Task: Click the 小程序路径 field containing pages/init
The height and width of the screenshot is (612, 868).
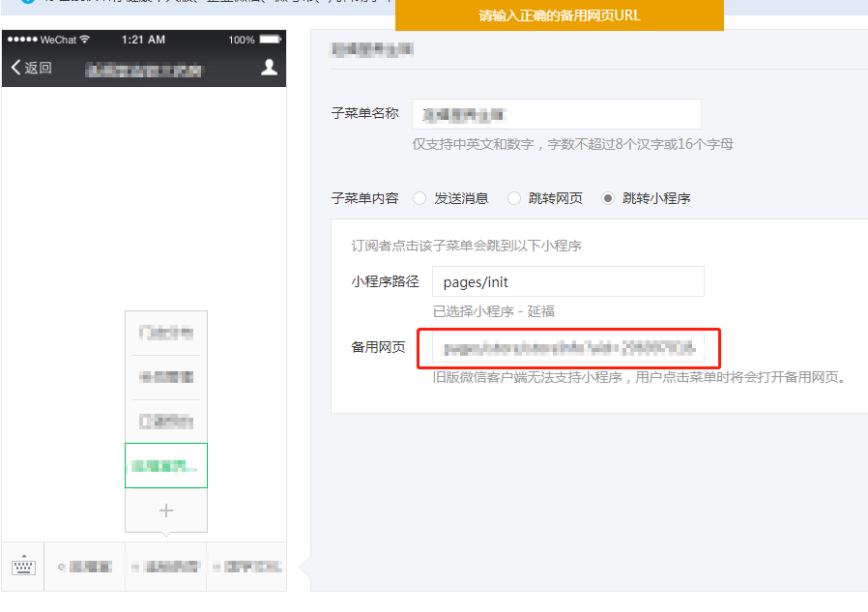Action: click(x=568, y=281)
